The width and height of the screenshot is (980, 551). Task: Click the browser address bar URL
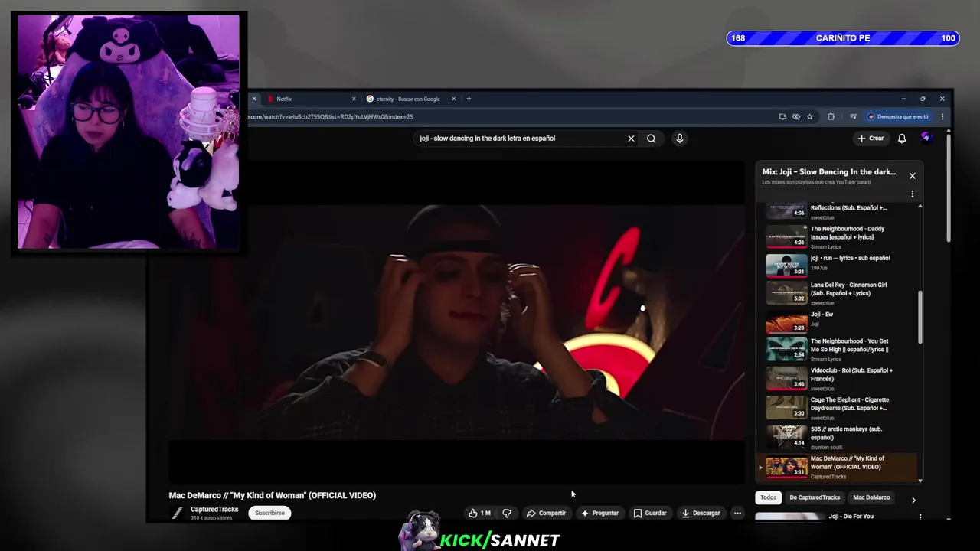(329, 117)
